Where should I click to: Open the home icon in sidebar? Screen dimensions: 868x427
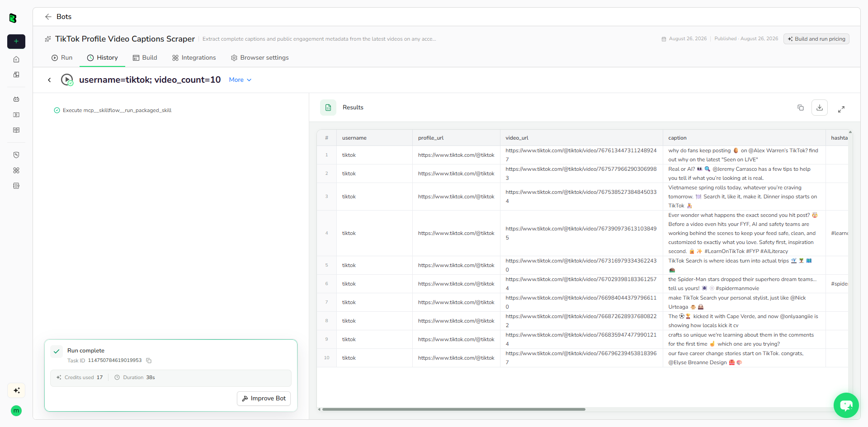(16, 59)
